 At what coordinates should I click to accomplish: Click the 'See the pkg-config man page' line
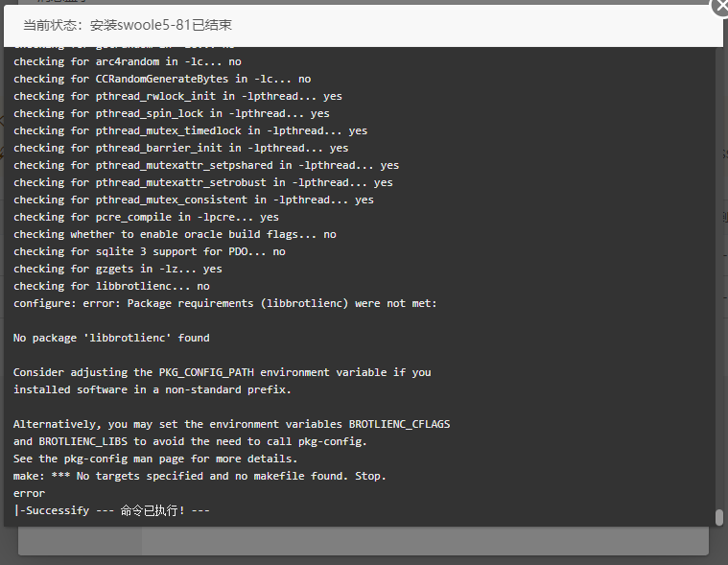(x=155, y=459)
